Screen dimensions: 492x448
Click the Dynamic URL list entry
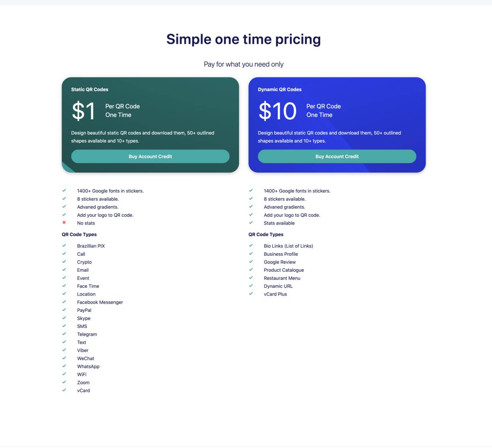pyautogui.click(x=278, y=286)
